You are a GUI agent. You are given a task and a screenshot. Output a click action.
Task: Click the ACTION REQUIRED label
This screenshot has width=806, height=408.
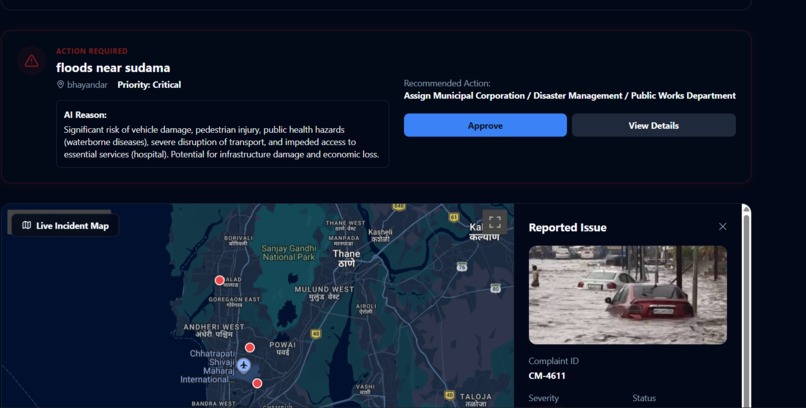click(x=92, y=51)
